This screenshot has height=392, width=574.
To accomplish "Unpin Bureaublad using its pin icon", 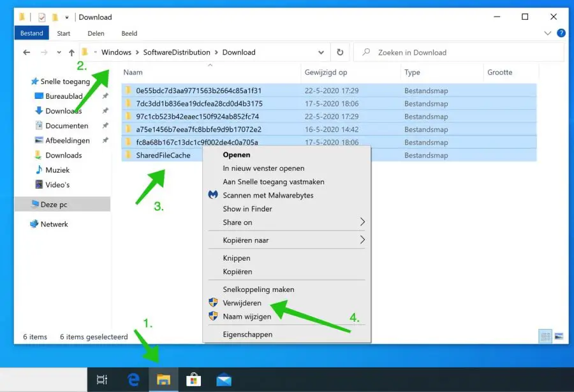I will [x=105, y=96].
